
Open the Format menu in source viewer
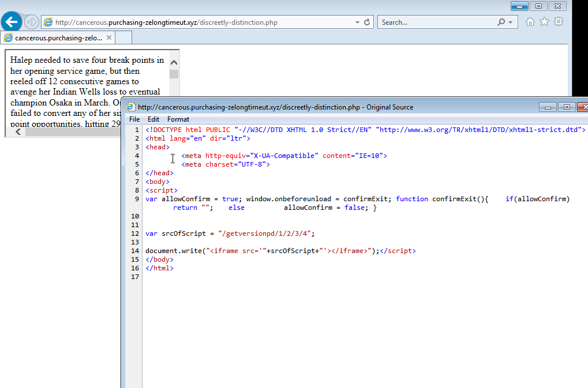click(178, 119)
